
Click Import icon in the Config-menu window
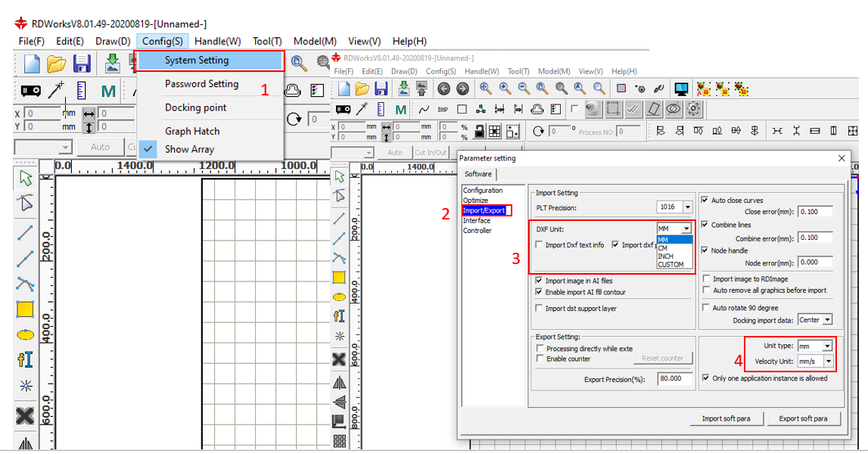tap(112, 64)
